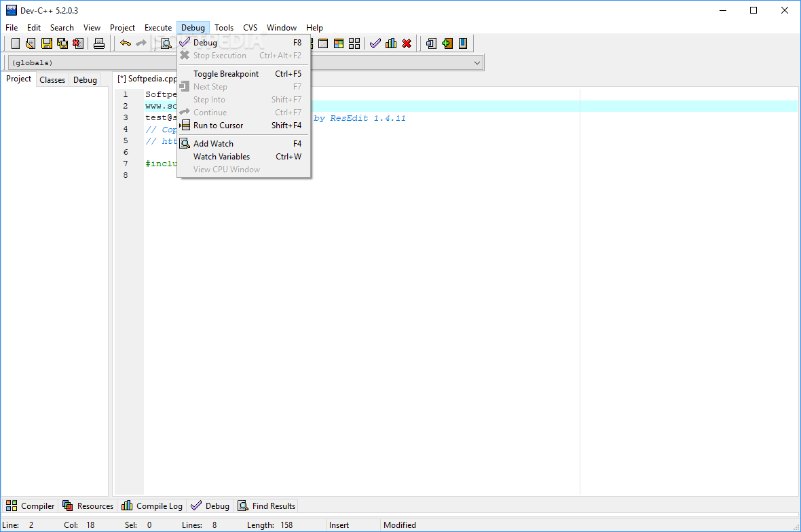
Task: Click the greyed Redo arrow toolbar icon
Action: click(141, 43)
